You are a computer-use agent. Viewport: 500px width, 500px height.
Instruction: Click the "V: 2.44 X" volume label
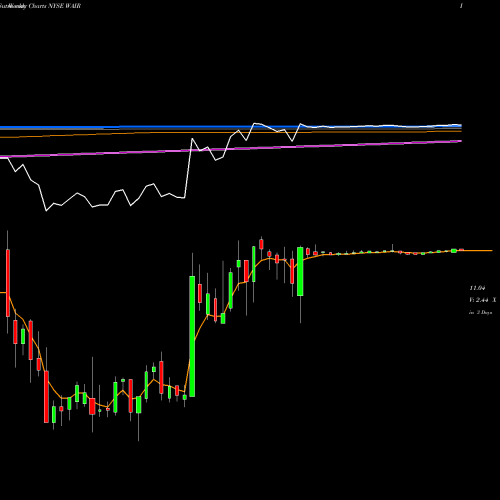[x=483, y=300]
